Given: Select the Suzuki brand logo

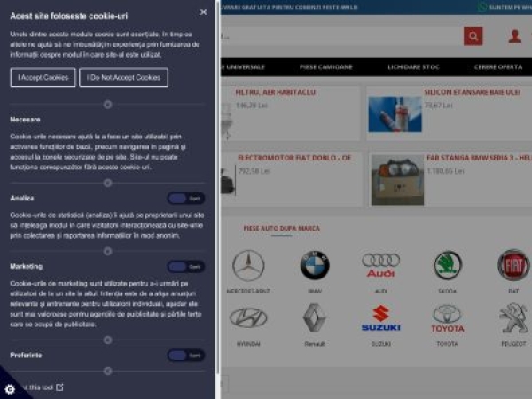Looking at the screenshot, I should 380,318.
